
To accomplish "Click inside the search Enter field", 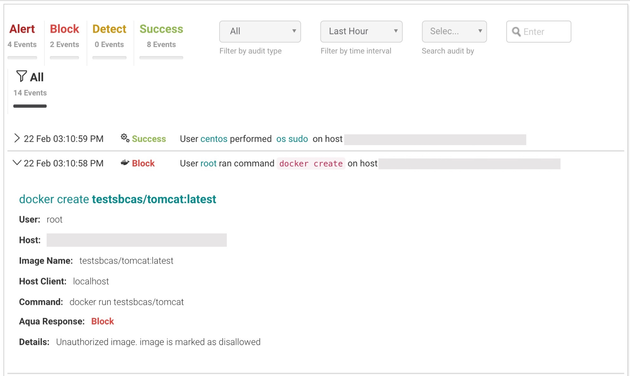I will pos(539,32).
